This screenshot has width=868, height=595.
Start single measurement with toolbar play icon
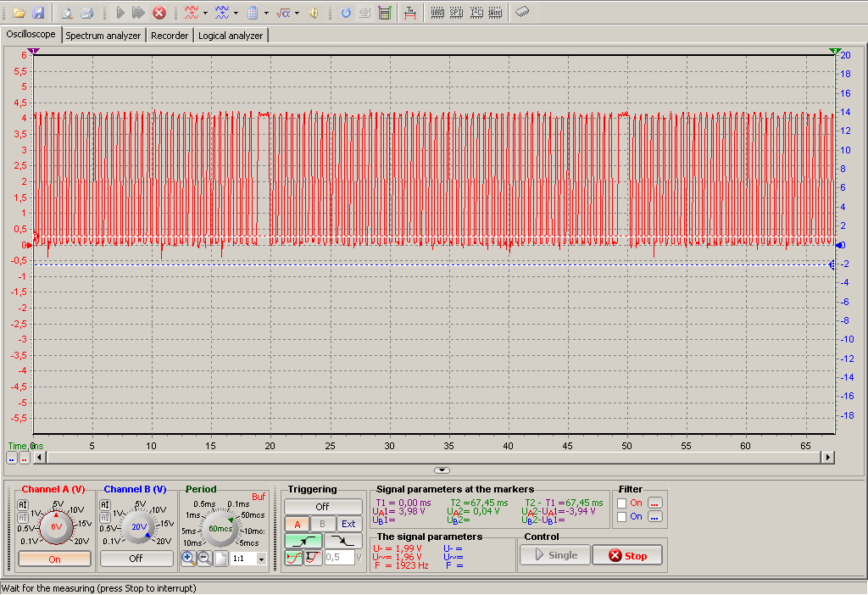[120, 13]
